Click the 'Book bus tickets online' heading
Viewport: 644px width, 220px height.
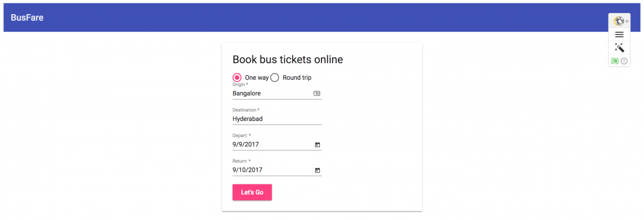coord(288,59)
